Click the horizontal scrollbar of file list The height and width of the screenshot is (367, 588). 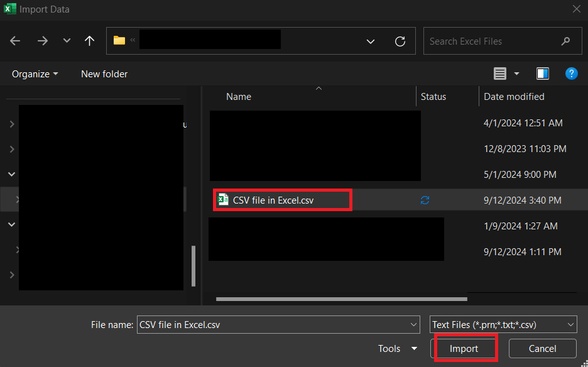(x=342, y=299)
